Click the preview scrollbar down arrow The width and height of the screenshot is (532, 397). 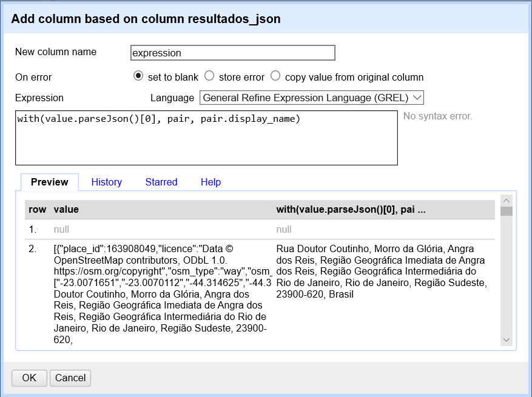(507, 340)
